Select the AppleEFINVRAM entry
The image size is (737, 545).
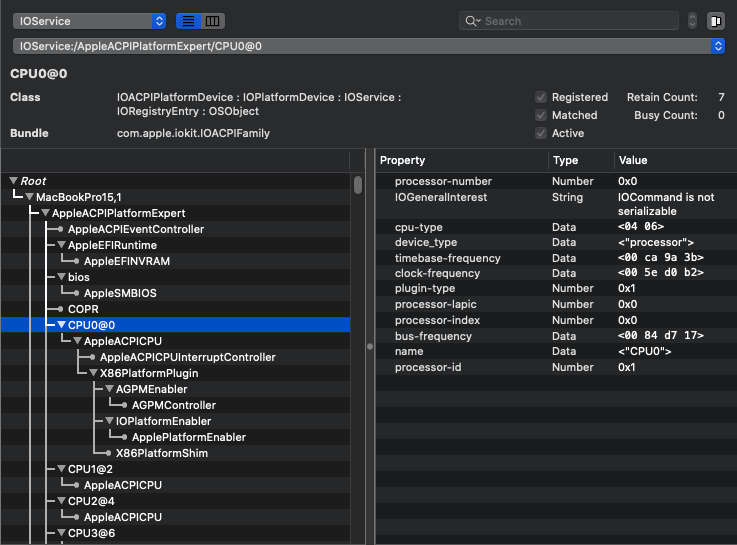pyautogui.click(x=125, y=261)
